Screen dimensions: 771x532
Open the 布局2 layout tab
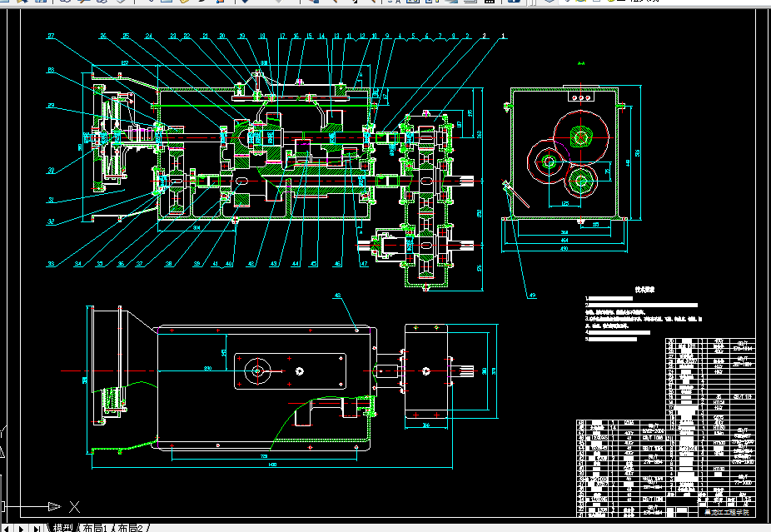click(130, 528)
